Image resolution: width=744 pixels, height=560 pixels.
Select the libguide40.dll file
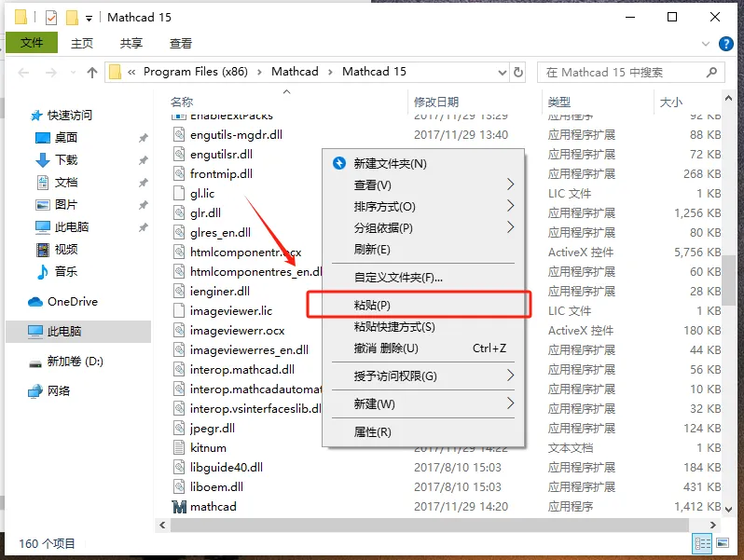coord(227,467)
